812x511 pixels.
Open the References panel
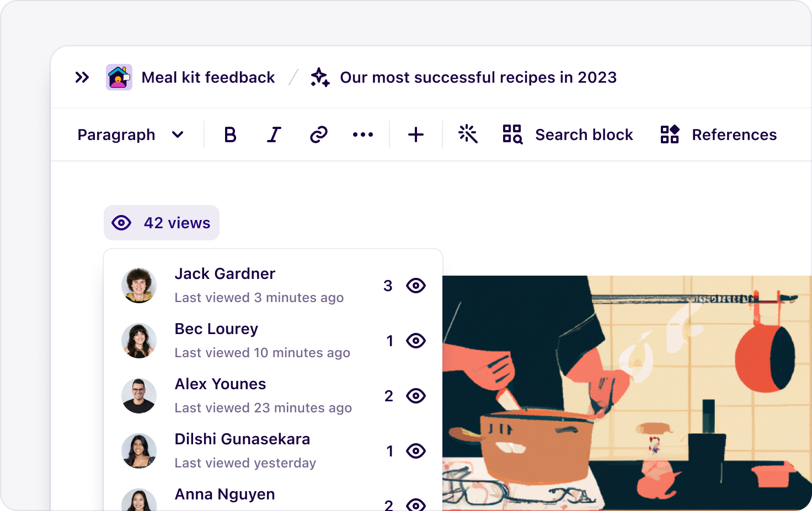718,134
